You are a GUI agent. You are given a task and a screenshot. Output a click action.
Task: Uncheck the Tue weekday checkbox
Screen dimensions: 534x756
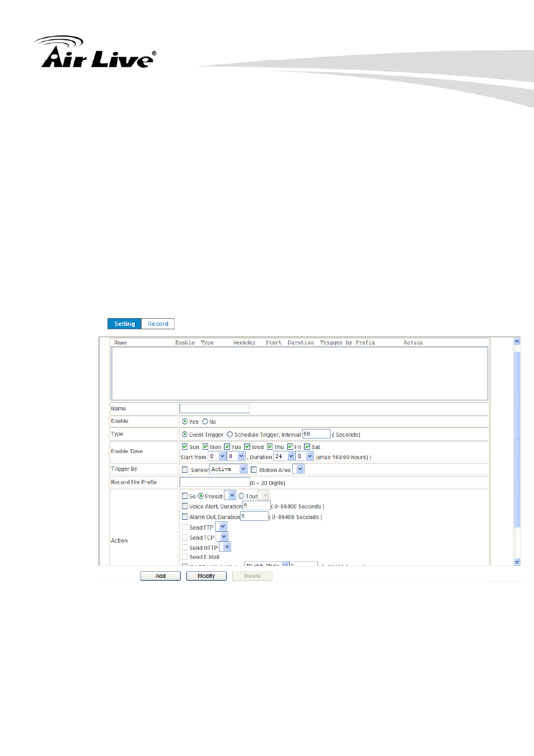pos(227,447)
